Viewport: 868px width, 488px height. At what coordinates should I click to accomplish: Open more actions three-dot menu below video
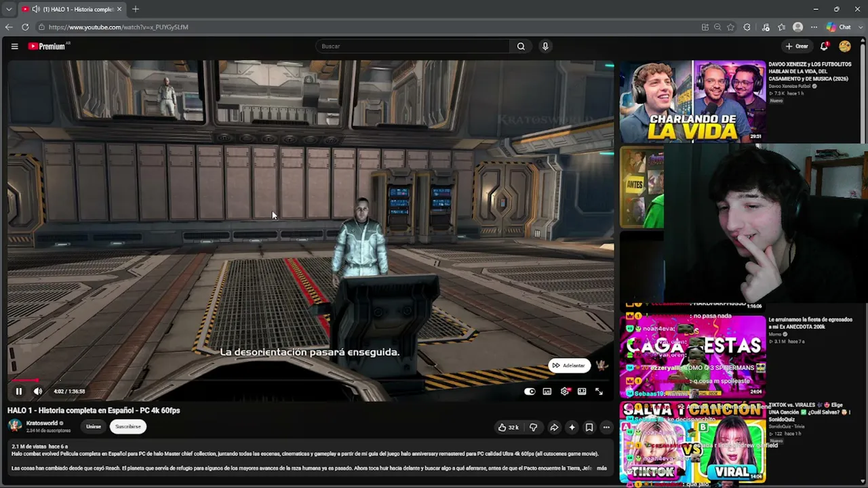coord(606,427)
